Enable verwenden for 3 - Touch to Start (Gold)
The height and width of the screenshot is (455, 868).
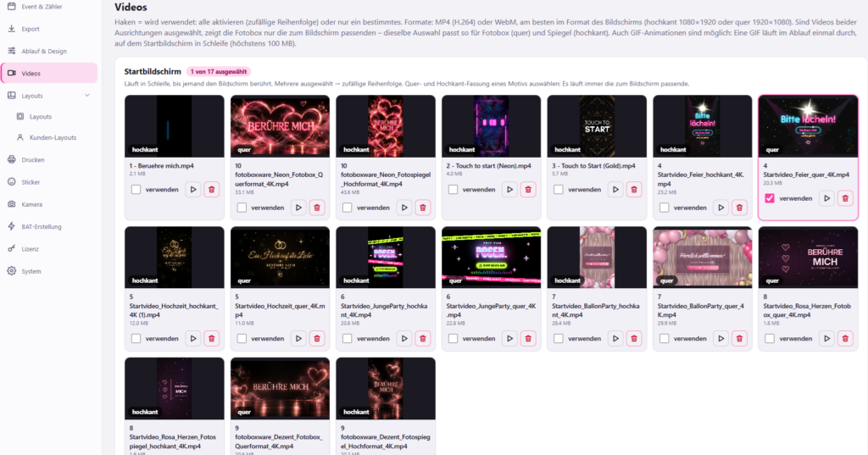559,189
